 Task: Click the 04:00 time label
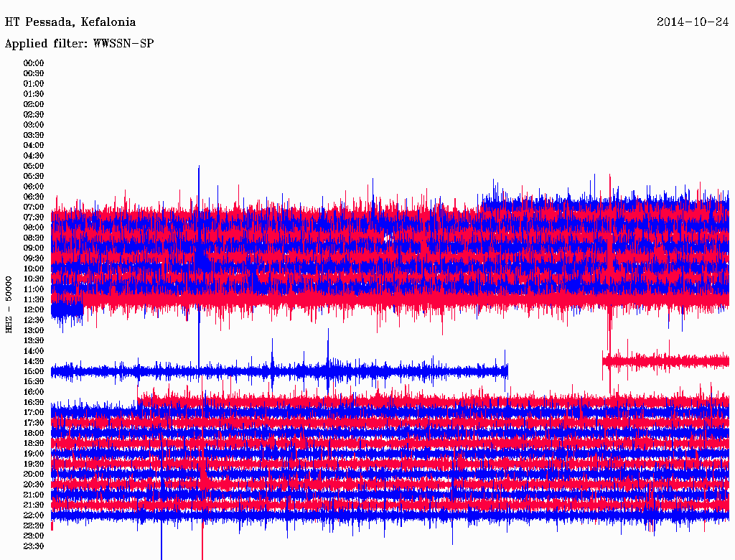[34, 146]
